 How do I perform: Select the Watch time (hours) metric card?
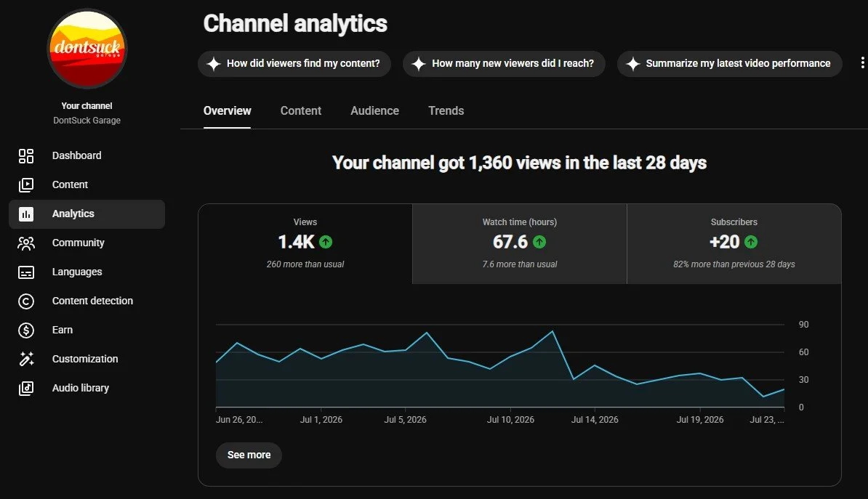tap(519, 244)
